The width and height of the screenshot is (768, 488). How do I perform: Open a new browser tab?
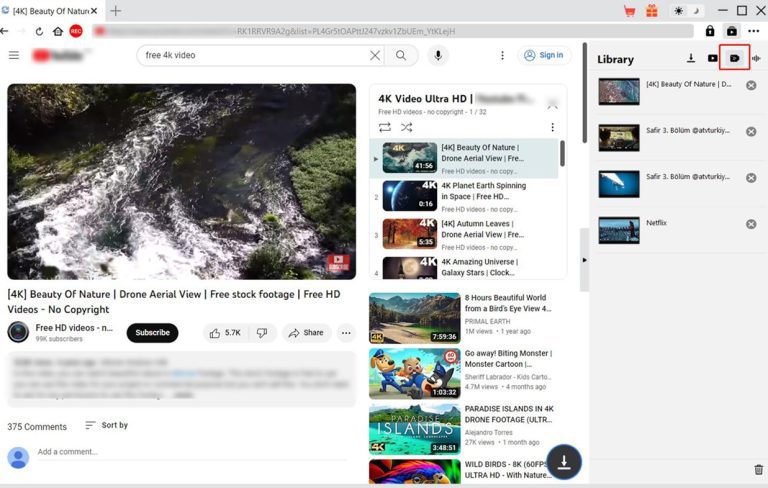click(116, 11)
